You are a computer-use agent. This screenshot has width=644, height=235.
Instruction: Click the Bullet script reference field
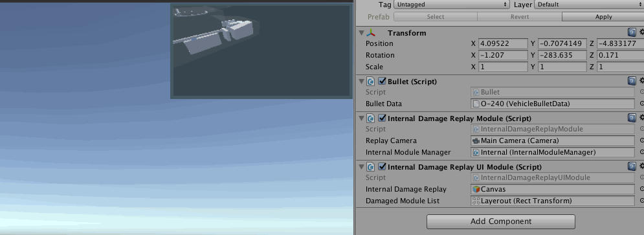point(552,92)
